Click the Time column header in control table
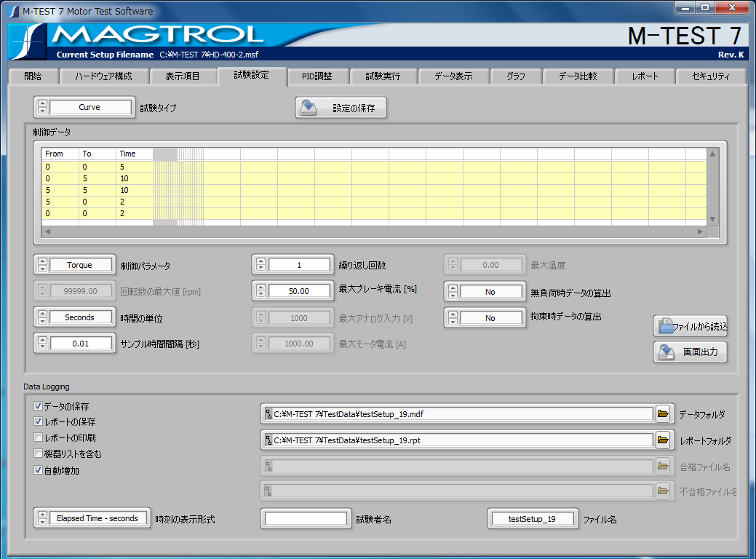Image resolution: width=756 pixels, height=559 pixels. (135, 154)
